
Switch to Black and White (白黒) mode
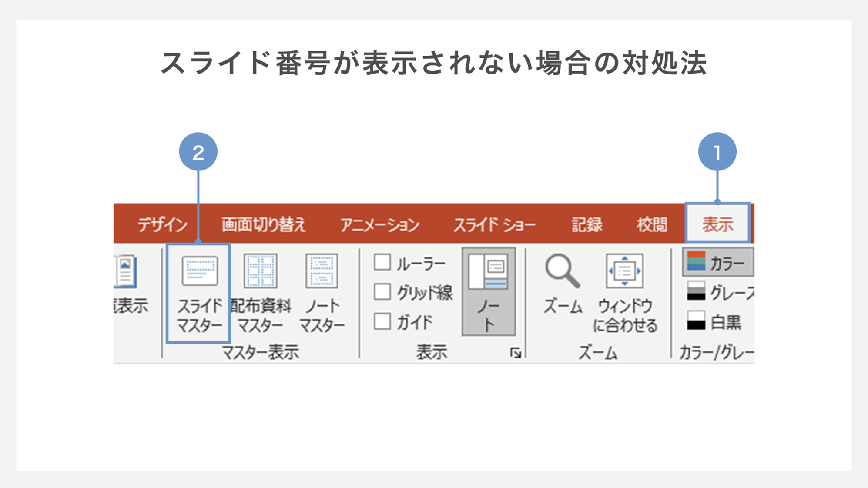[714, 321]
